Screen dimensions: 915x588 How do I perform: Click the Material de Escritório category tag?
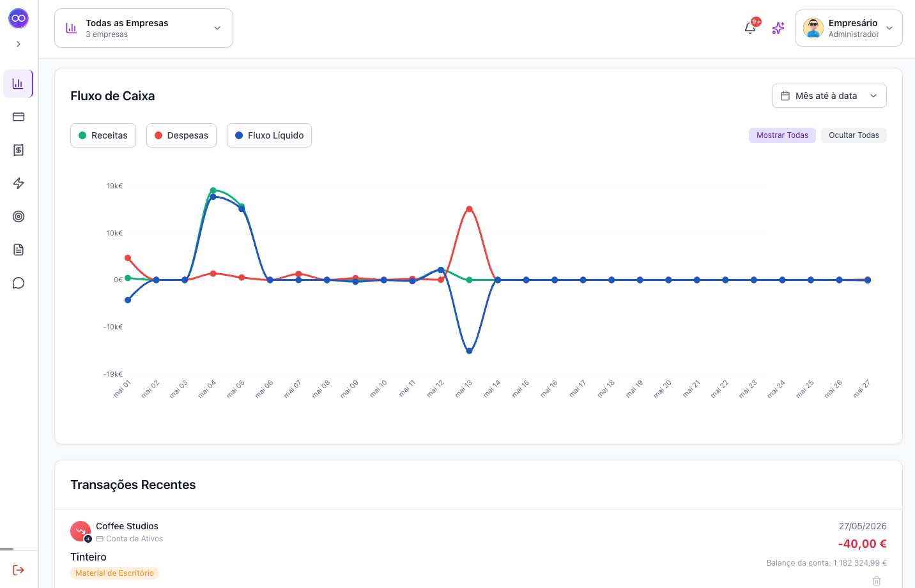pyautogui.click(x=114, y=573)
